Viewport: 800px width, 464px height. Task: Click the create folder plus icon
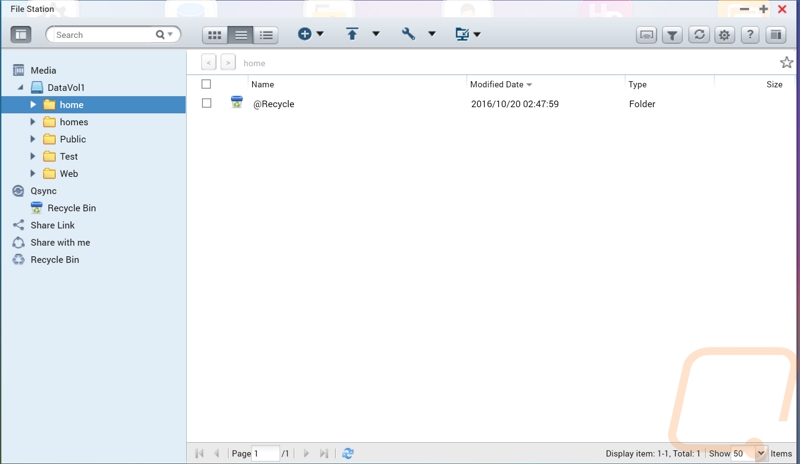305,34
